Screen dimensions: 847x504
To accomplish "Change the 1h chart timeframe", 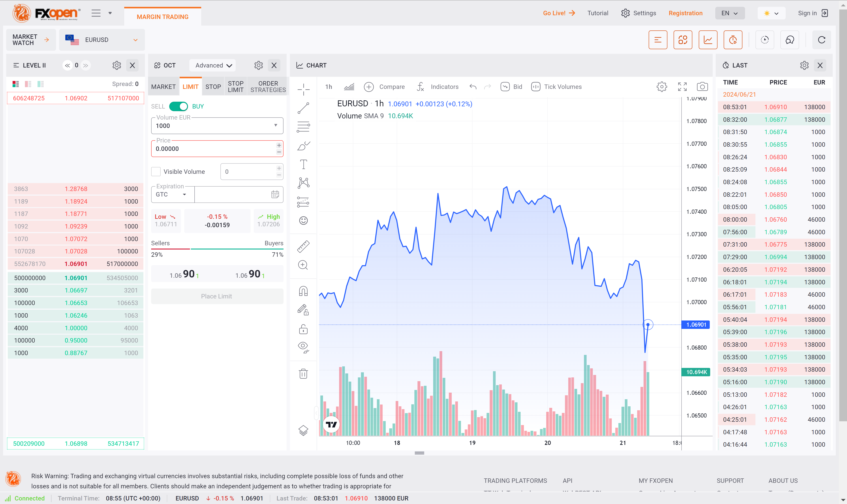I will [328, 87].
